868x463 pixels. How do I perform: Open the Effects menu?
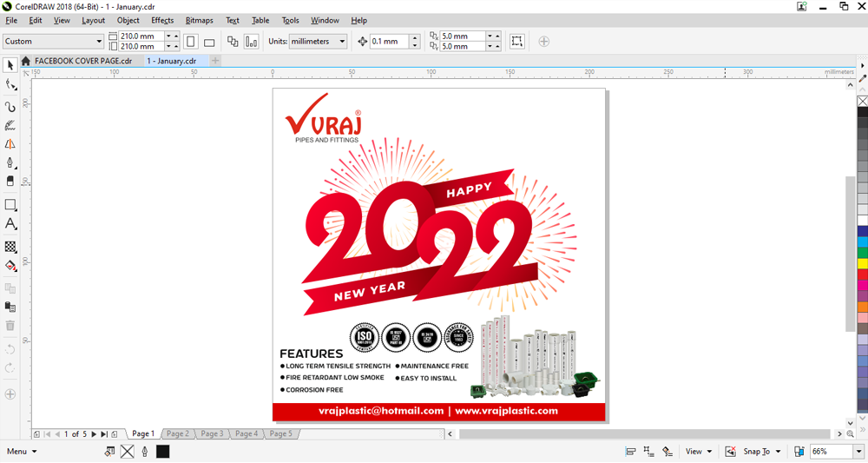pyautogui.click(x=162, y=21)
